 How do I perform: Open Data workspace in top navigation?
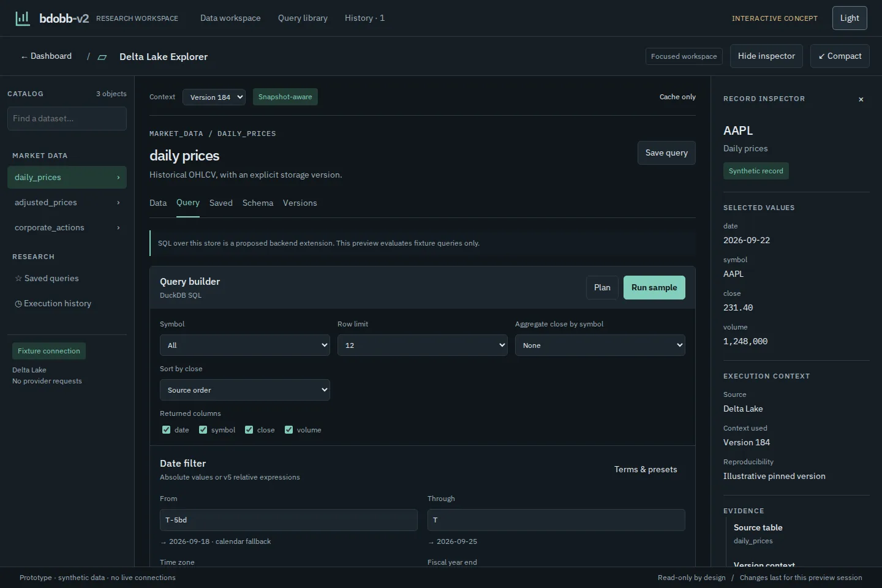point(230,18)
